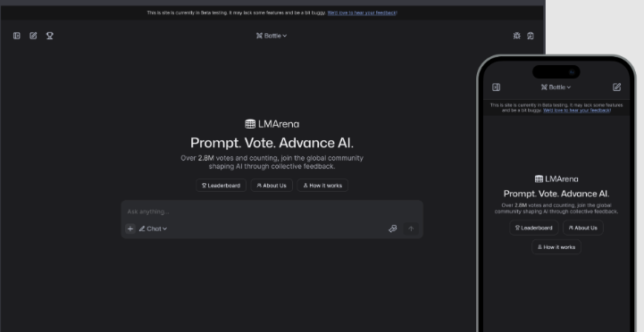Click the How it works button on desktop
Image resolution: width=644 pixels, height=332 pixels.
coord(322,186)
